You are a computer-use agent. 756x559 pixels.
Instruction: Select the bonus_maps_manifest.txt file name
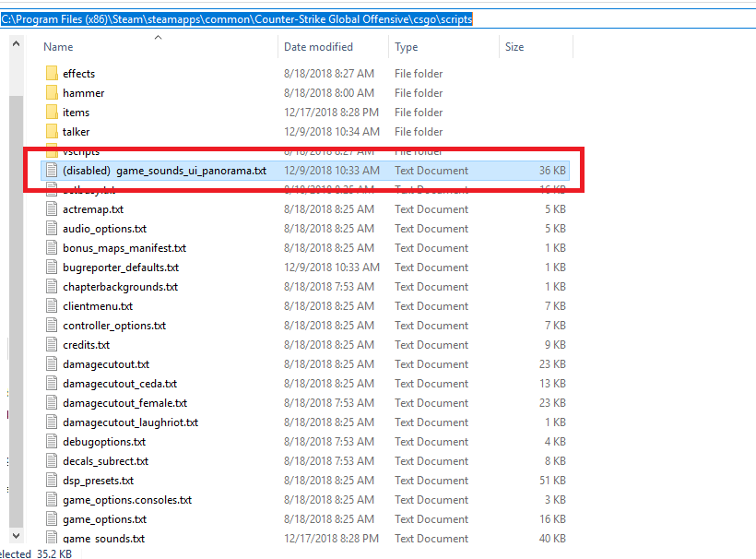[x=124, y=248]
